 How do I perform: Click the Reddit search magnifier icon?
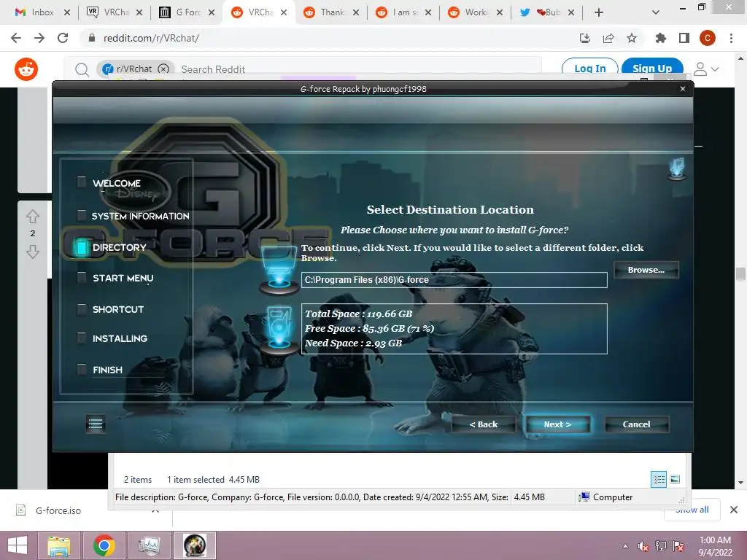point(82,70)
